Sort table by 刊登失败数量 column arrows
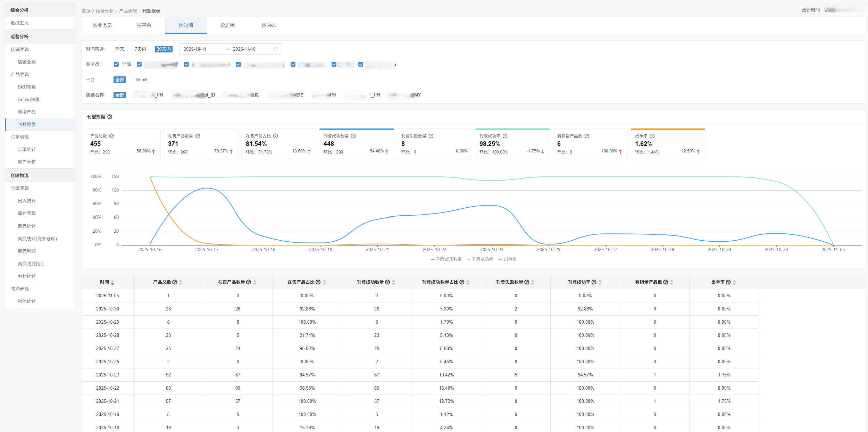Viewport: 868px width, 432px height. pos(533,283)
